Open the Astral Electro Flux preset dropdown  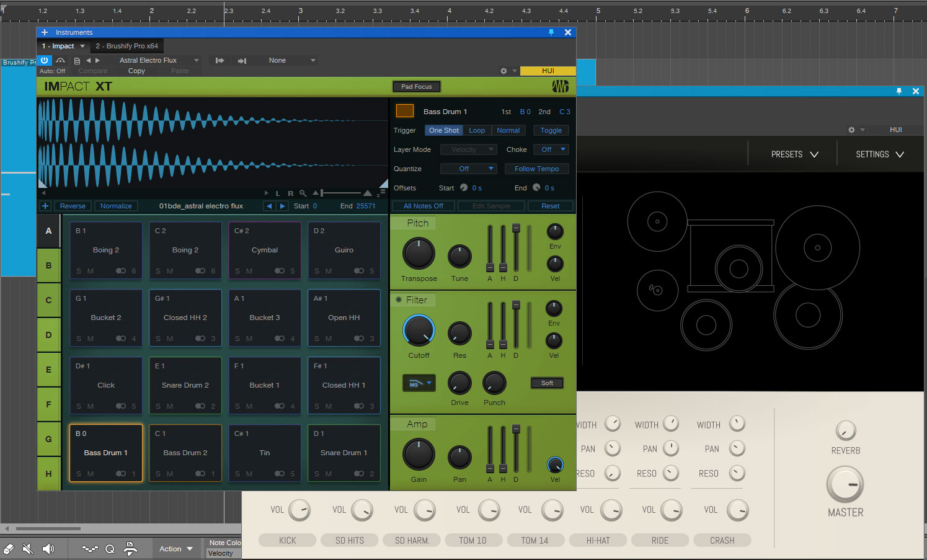[156, 60]
